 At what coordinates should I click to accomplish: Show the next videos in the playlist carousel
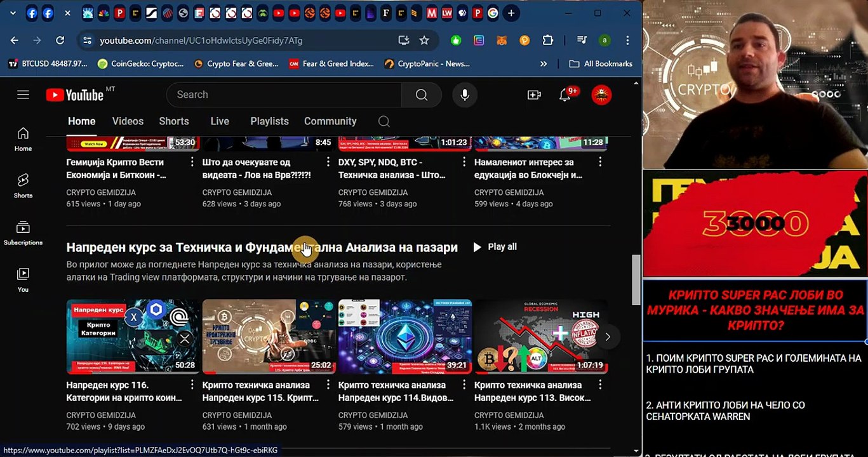[608, 336]
